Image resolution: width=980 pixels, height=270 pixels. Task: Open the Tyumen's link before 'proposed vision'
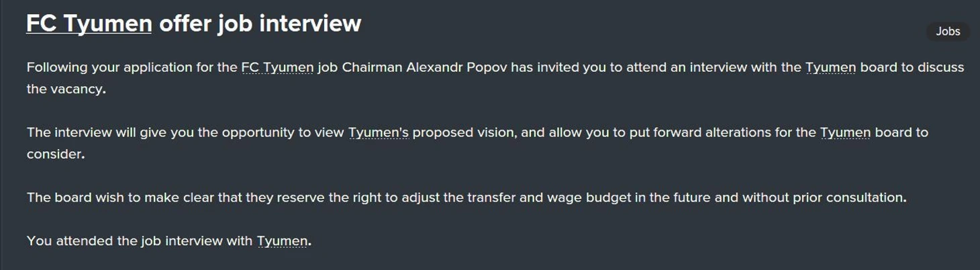tap(378, 132)
